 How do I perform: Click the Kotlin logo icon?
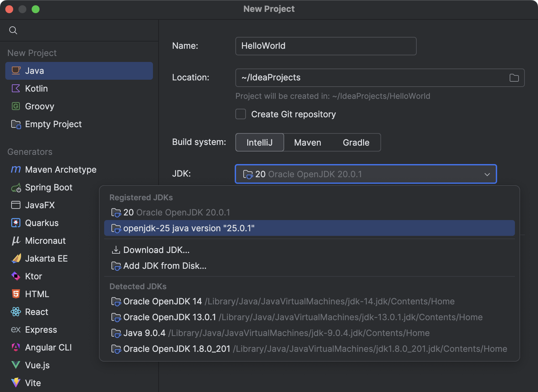pyautogui.click(x=16, y=88)
